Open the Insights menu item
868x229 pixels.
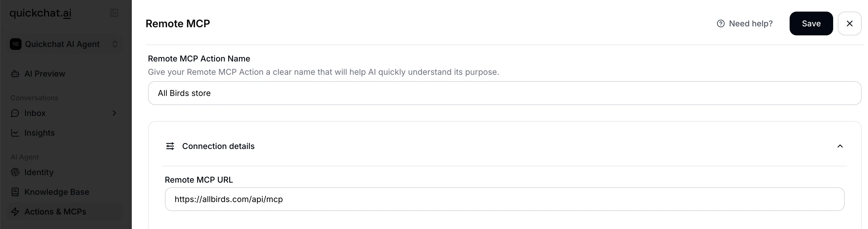(39, 133)
